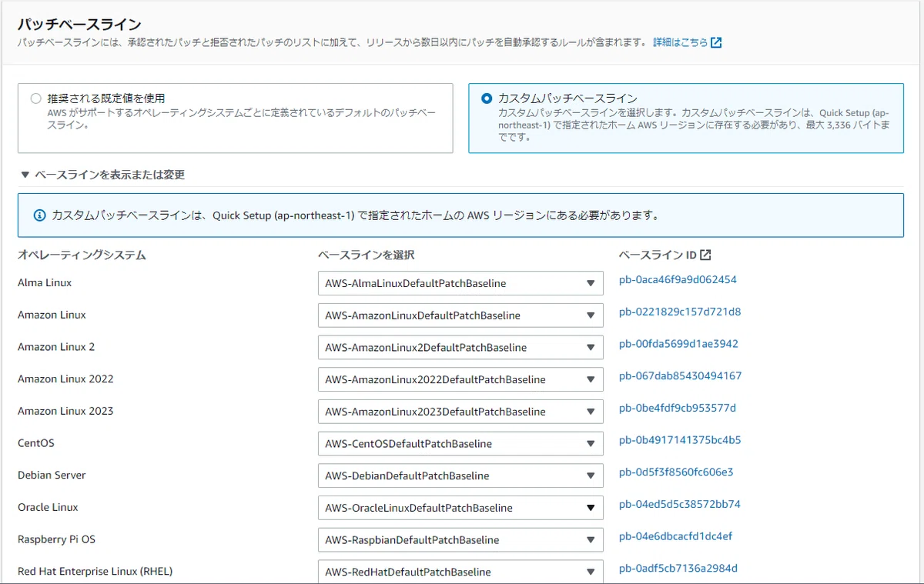Click the info icon in the blue notice

click(39, 215)
